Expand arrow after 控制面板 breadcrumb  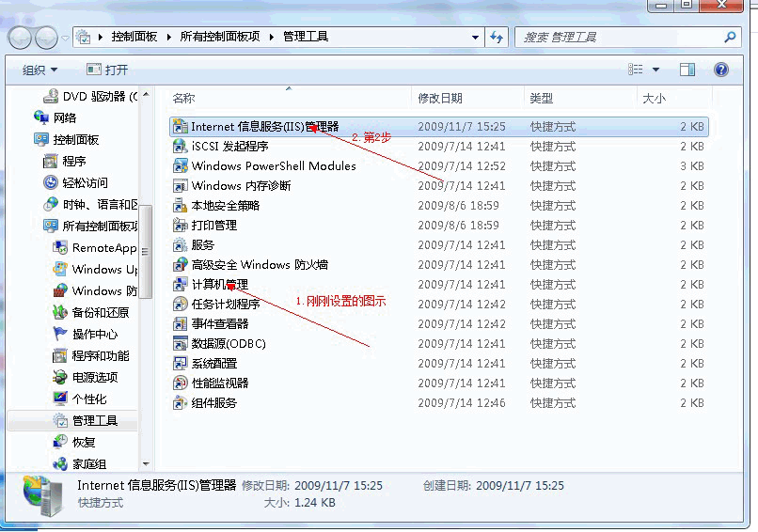[168, 38]
